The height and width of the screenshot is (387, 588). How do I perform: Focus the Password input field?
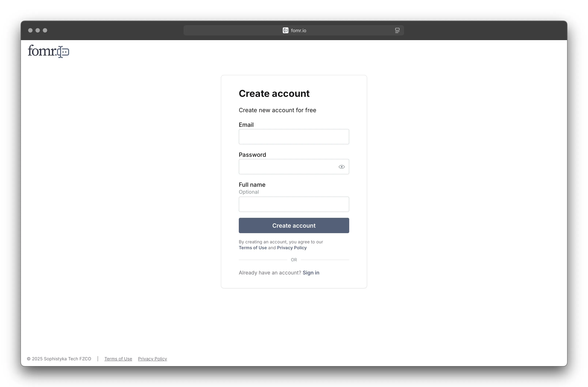(294, 167)
